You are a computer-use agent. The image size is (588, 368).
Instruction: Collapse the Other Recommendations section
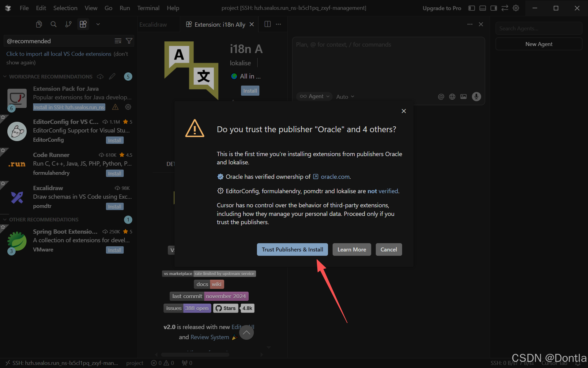coord(5,220)
